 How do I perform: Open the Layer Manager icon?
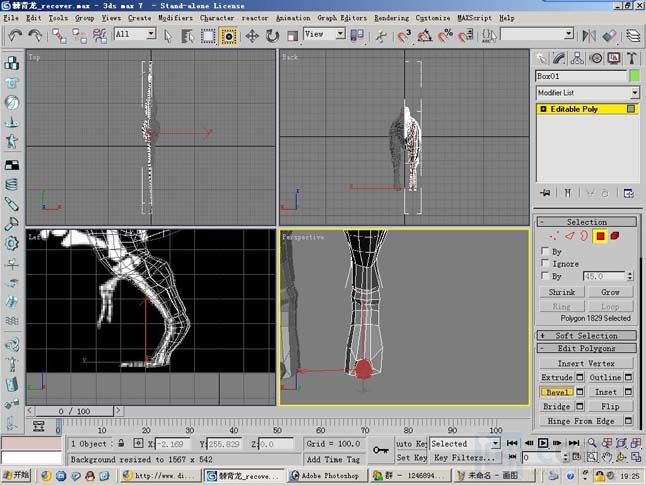pos(634,36)
